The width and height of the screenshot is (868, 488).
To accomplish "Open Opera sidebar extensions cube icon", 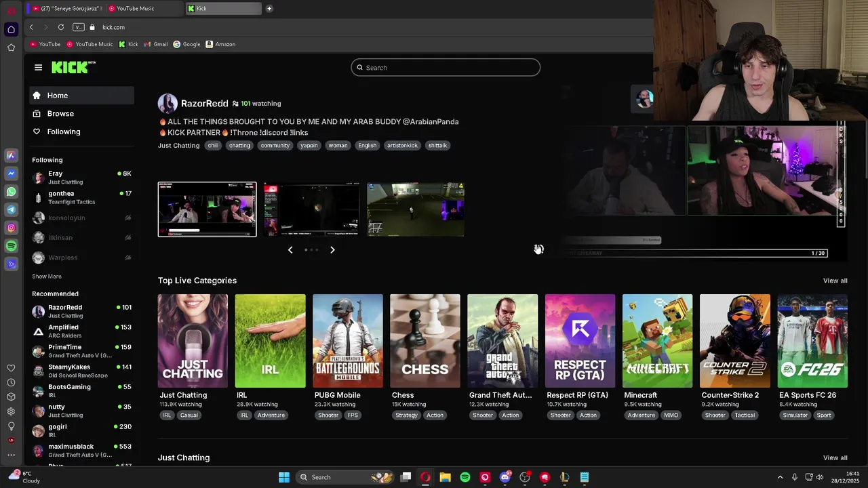I will [11, 396].
